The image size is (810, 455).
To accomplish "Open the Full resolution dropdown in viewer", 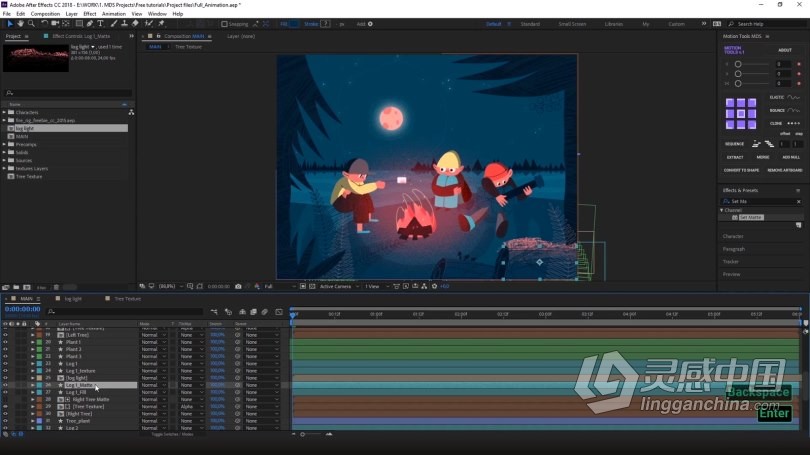I will point(280,286).
